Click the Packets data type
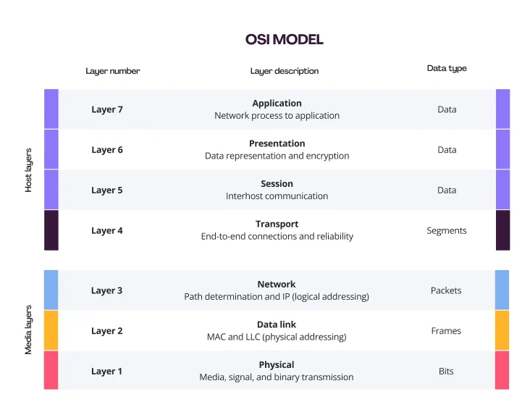 tap(446, 290)
